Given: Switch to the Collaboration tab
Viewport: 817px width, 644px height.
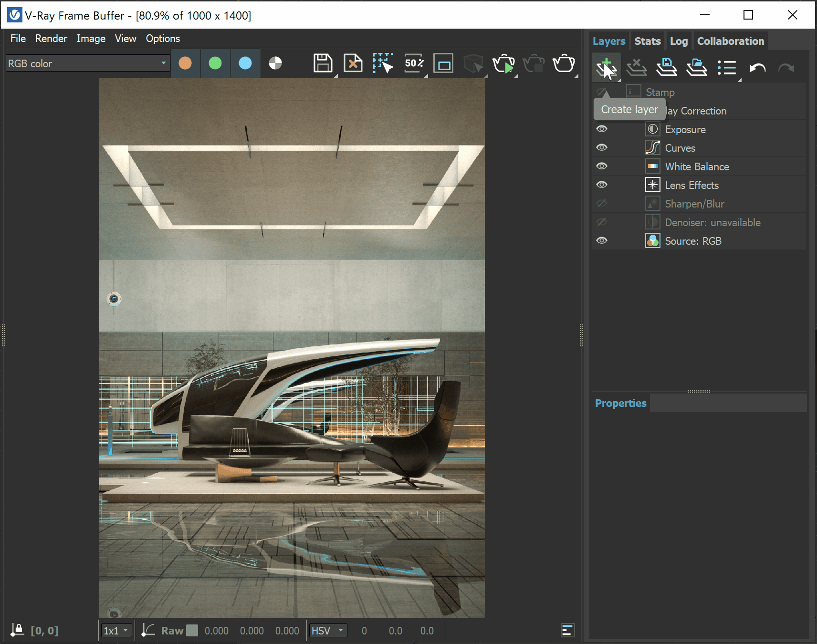Looking at the screenshot, I should [730, 41].
